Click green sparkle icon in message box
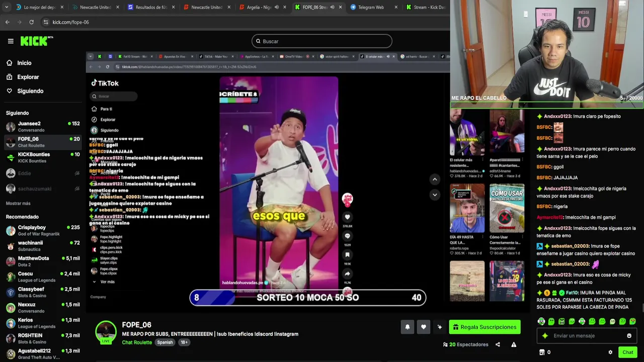The image size is (644, 362). [x=545, y=336]
